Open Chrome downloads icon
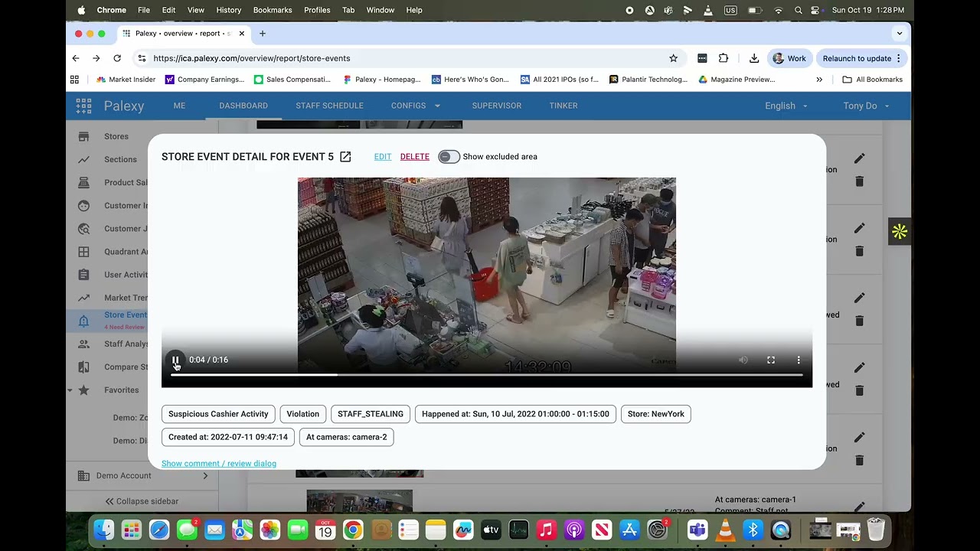Image resolution: width=980 pixels, height=551 pixels. coord(754,58)
